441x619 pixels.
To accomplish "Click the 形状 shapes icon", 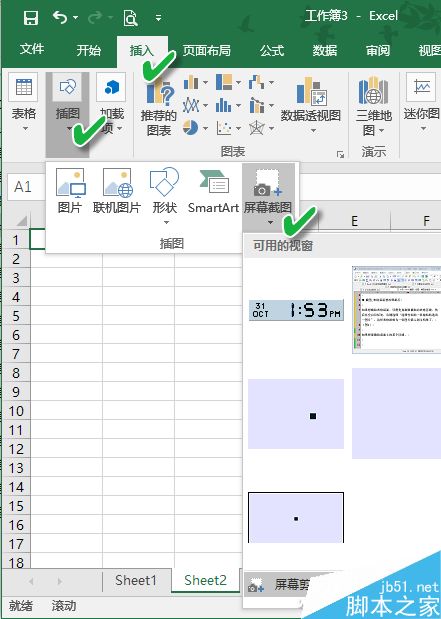I will 164,182.
